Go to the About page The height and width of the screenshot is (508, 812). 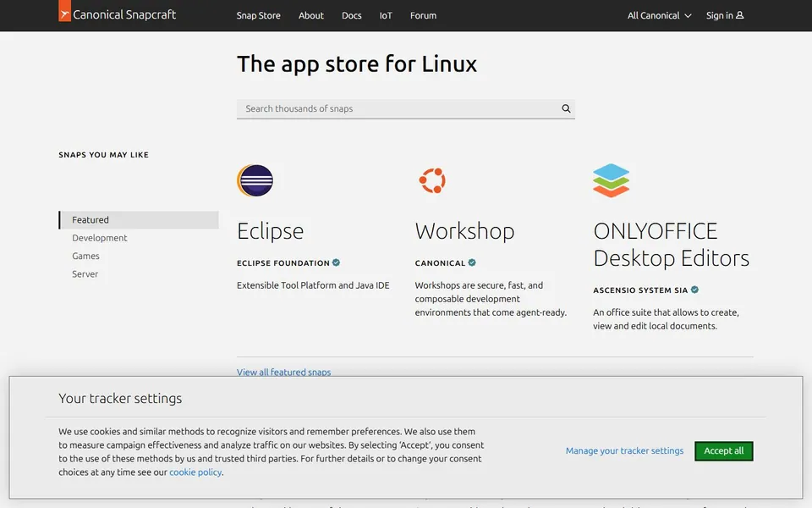point(310,15)
